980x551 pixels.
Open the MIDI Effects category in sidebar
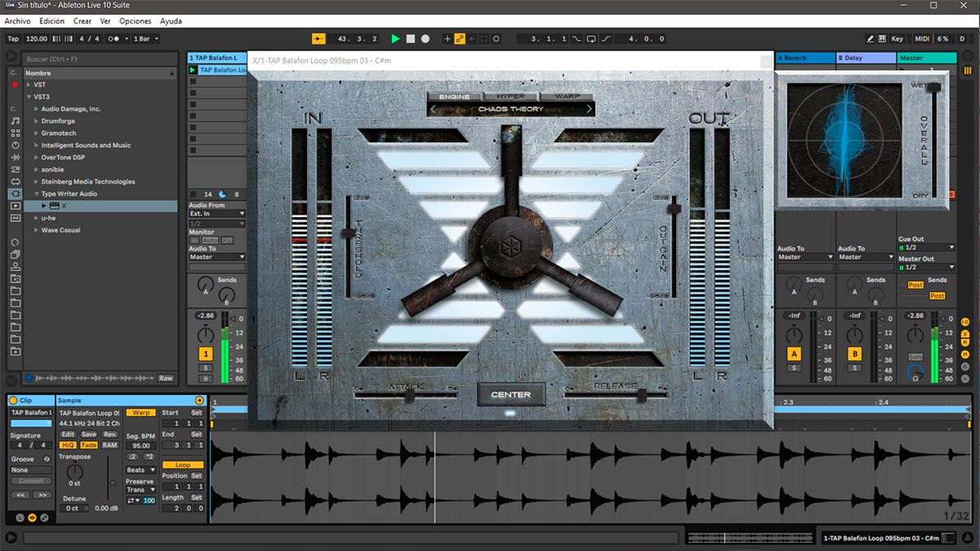click(x=15, y=169)
